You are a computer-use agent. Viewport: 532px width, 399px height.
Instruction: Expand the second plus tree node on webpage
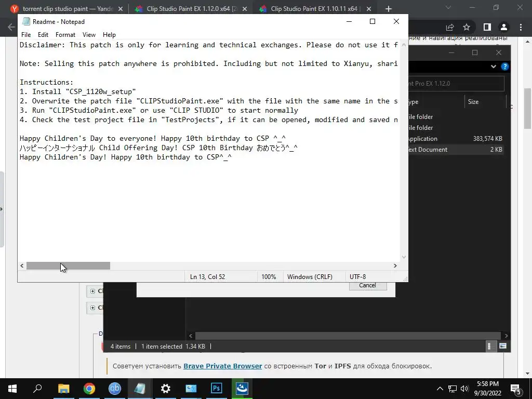click(x=92, y=308)
